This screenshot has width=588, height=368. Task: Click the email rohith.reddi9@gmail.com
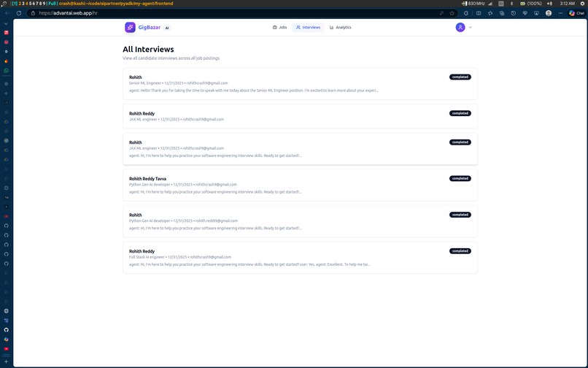click(217, 221)
